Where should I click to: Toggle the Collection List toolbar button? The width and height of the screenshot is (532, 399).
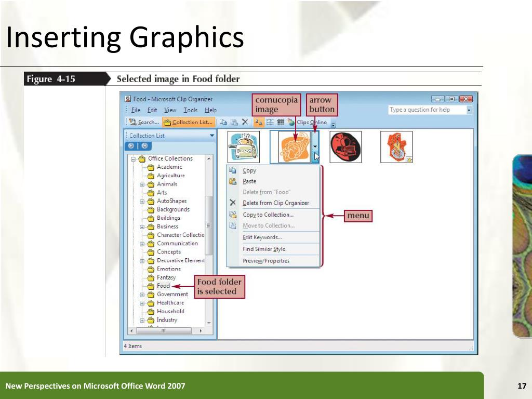coord(188,122)
